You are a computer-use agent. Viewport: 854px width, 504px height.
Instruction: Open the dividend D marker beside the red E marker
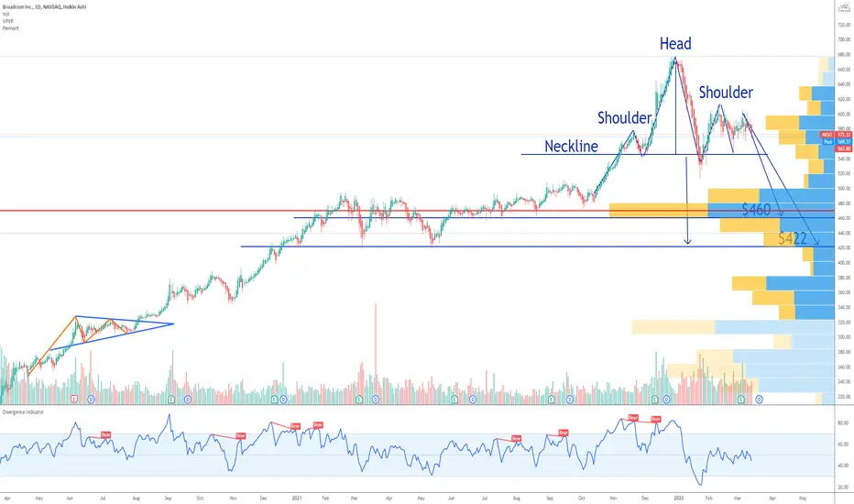pyautogui.click(x=91, y=400)
